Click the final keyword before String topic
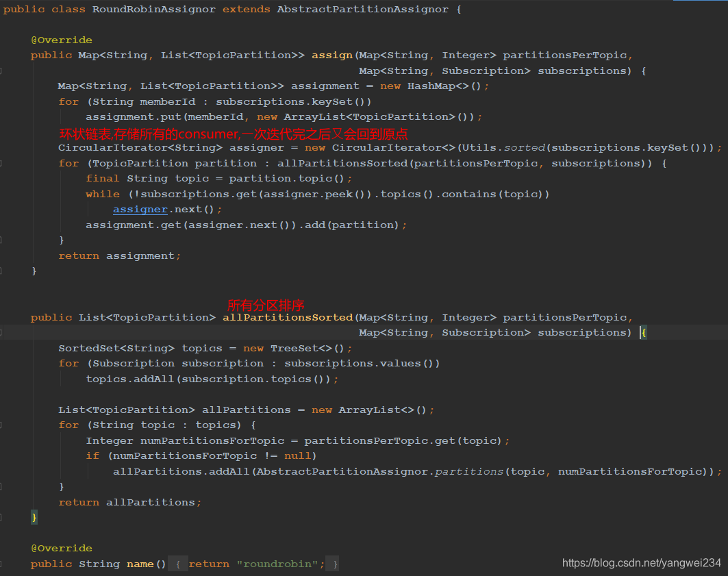 (x=103, y=179)
